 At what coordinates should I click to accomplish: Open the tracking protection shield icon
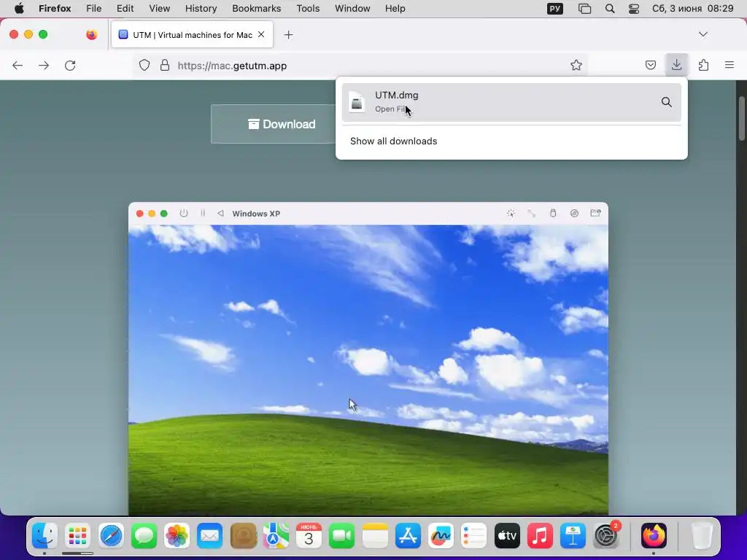click(144, 65)
